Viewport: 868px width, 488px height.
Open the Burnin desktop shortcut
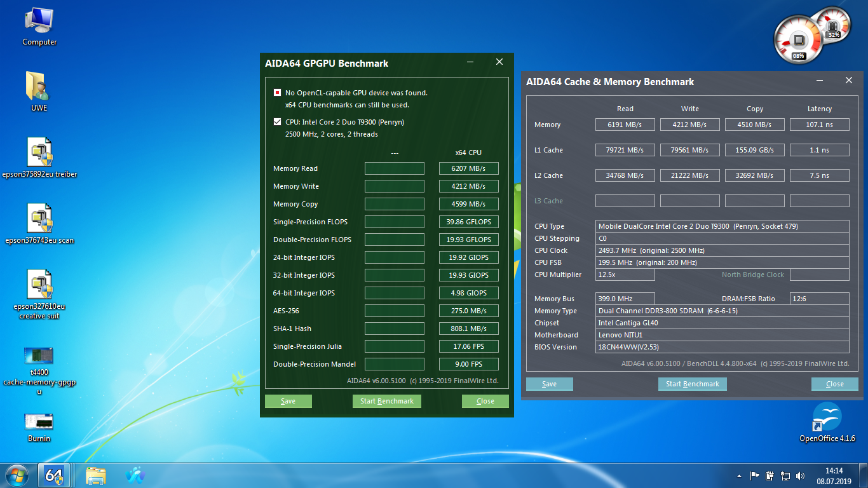pos(38,420)
